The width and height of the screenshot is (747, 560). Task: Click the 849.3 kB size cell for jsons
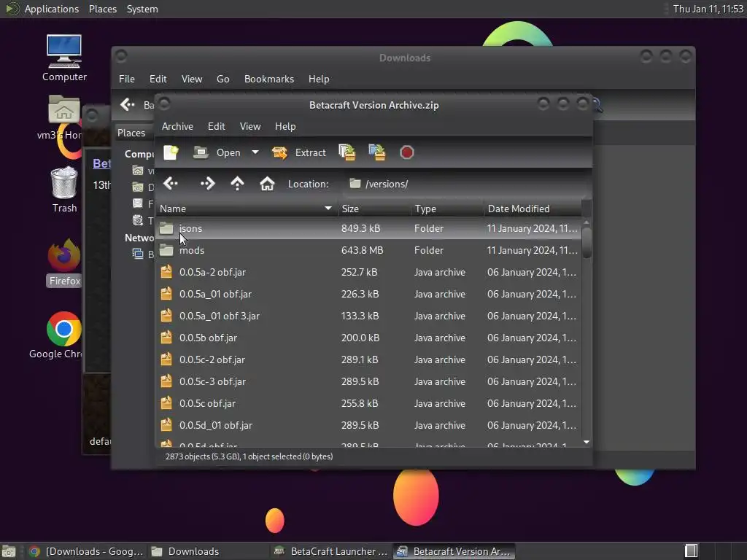click(360, 228)
